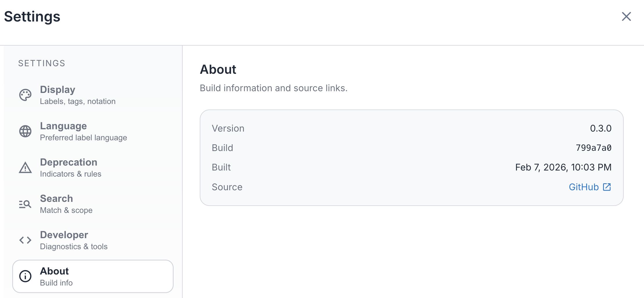Image resolution: width=644 pixels, height=298 pixels.
Task: Click the Language globe icon
Action: [25, 131]
